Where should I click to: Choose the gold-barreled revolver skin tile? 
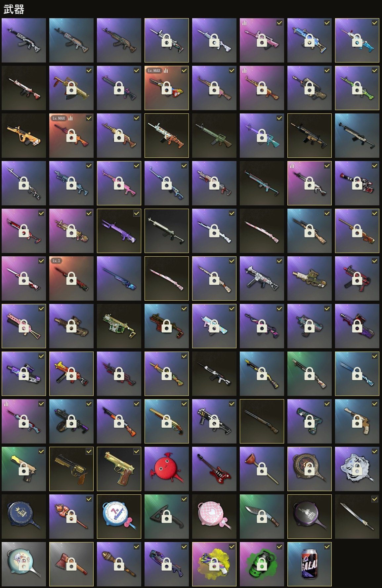click(x=71, y=469)
